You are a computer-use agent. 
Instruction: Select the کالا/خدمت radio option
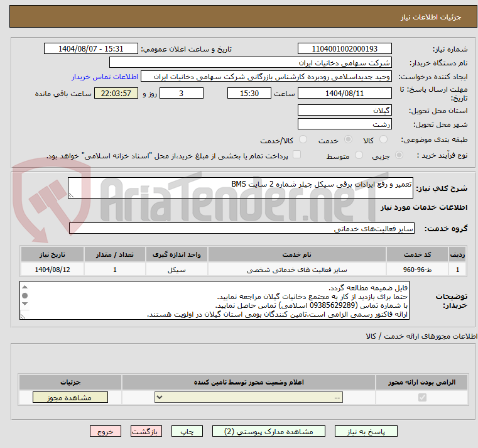click(x=303, y=139)
